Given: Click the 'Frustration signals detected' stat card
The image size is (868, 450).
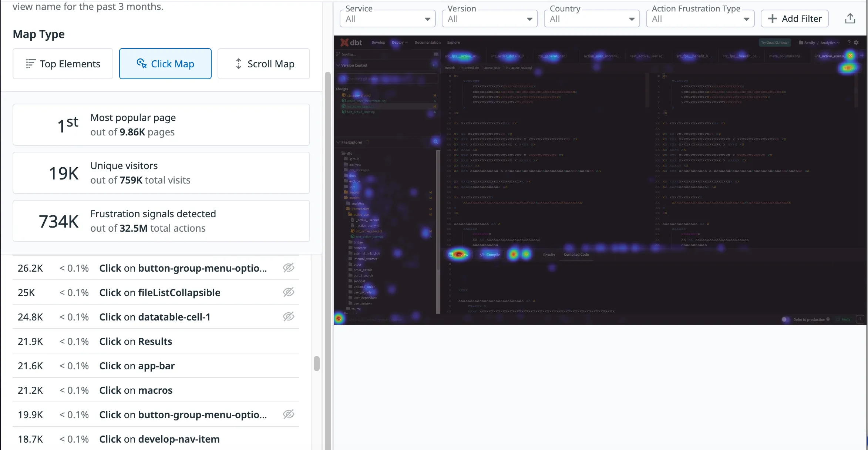Looking at the screenshot, I should [161, 221].
